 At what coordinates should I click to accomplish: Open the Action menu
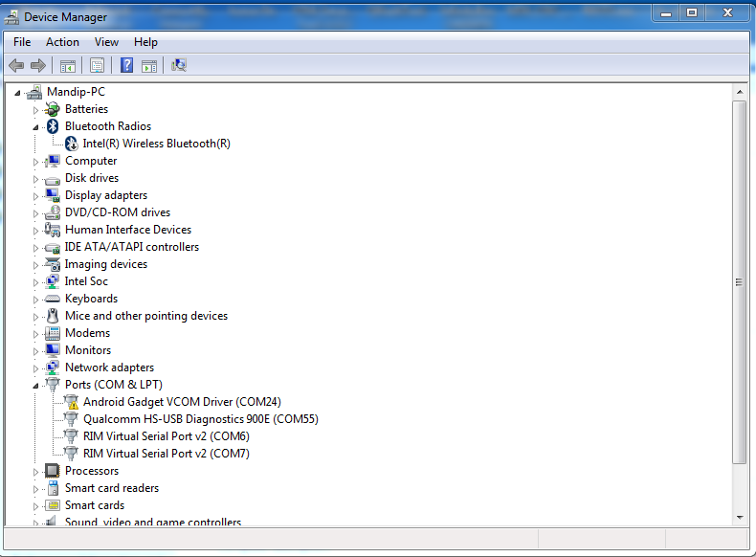tap(62, 42)
